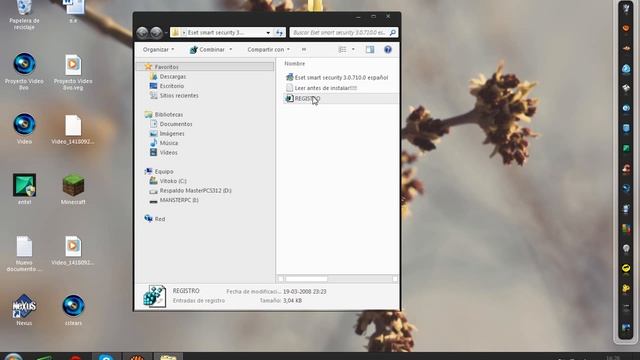Toggle the preview pane button

(370, 49)
